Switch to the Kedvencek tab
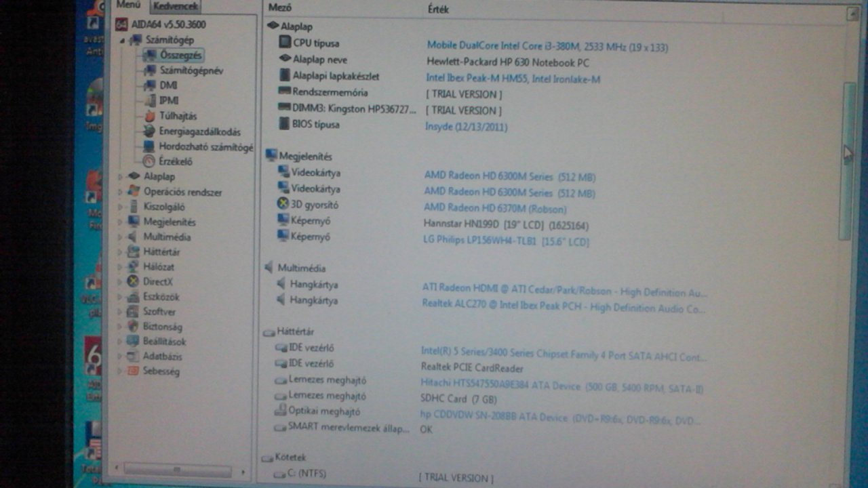This screenshot has height=488, width=868. click(176, 6)
